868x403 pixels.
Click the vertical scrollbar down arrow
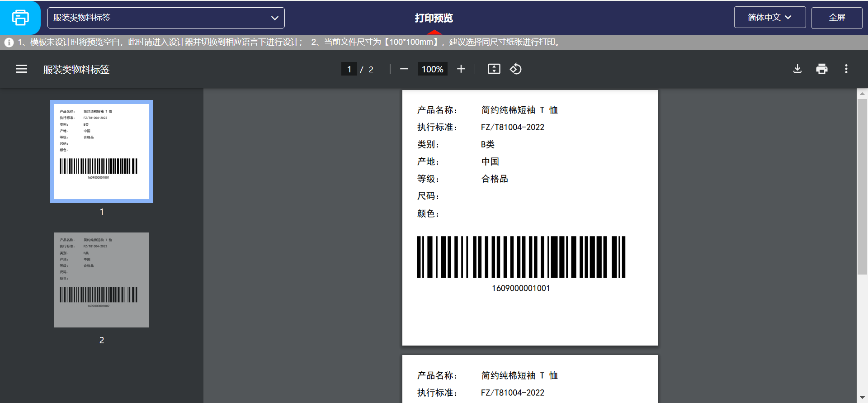(x=862, y=398)
